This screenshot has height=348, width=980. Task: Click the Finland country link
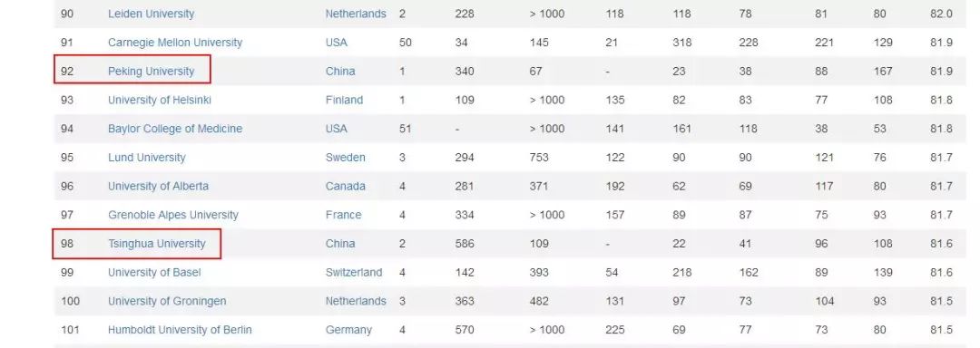[x=344, y=100]
